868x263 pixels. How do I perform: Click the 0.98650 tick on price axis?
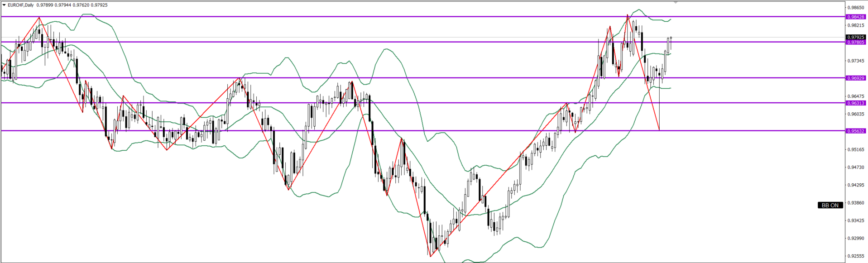tap(855, 8)
